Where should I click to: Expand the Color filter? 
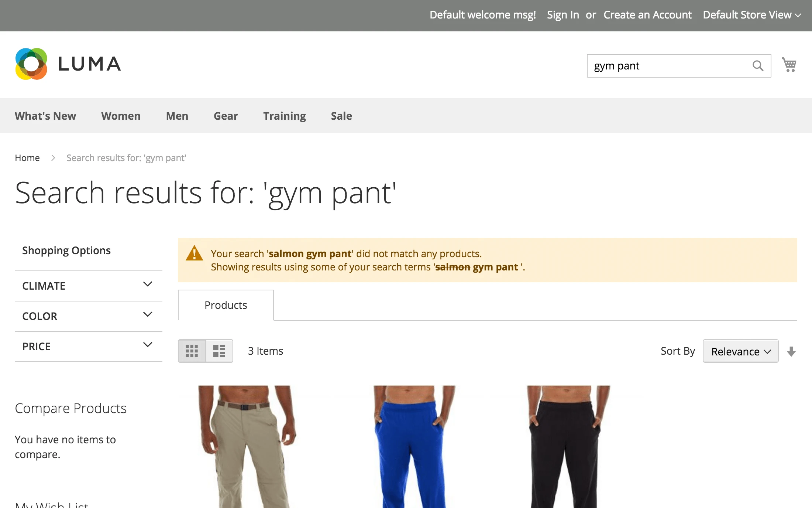pos(89,316)
